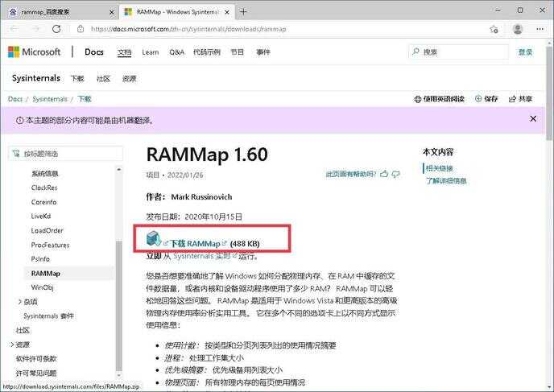This screenshot has height=392, width=554.
Task: Select WinObj in the sidebar tree
Action: point(42,287)
